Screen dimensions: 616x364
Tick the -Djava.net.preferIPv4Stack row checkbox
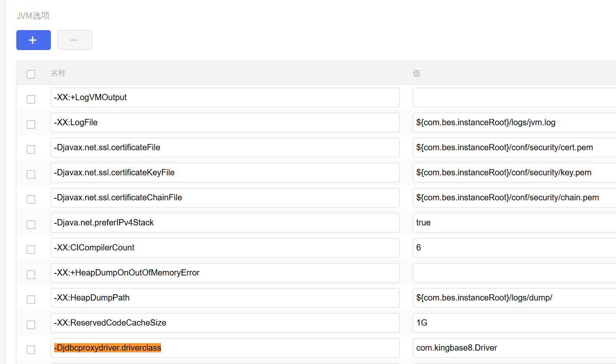31,225
